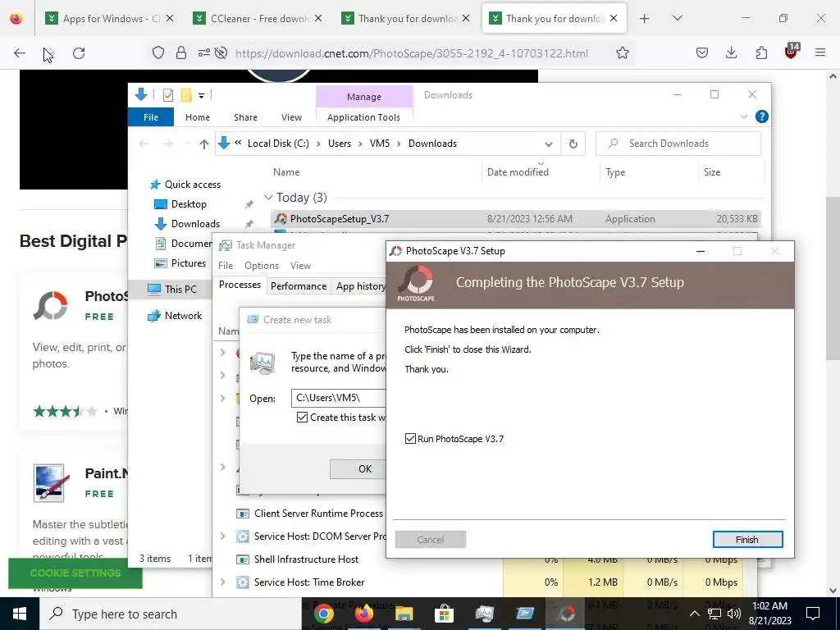Refresh the Downloads folder view
Image resolution: width=840 pixels, height=630 pixels.
[573, 144]
